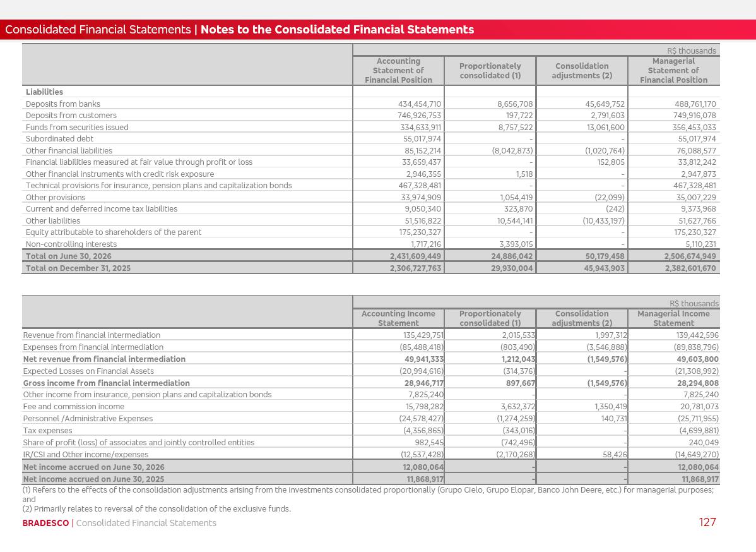Click the red page header title
This screenshot has height=552, width=756.
click(240, 30)
